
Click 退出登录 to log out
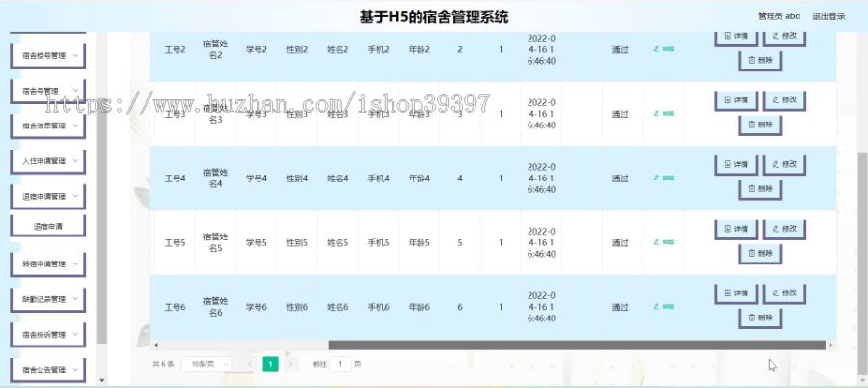coord(828,16)
